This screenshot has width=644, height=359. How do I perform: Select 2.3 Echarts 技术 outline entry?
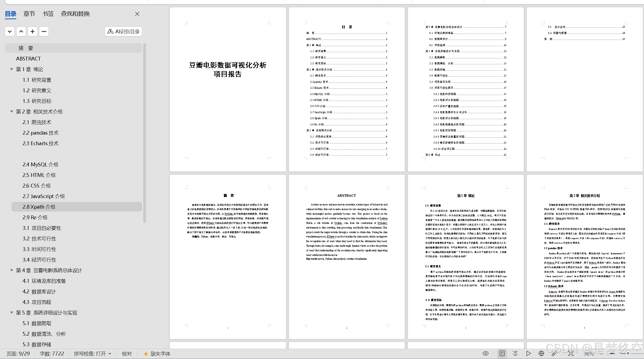pos(40,143)
